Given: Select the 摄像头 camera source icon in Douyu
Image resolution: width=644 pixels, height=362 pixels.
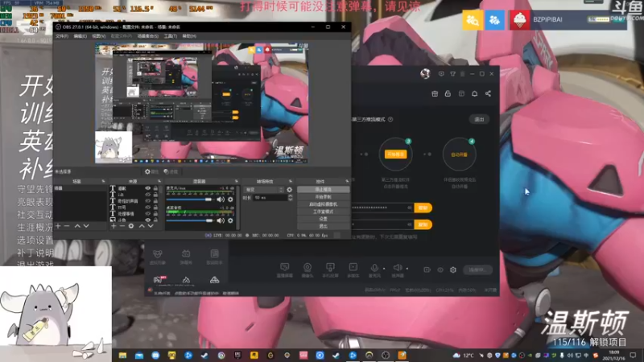Looking at the screenshot, I should pyautogui.click(x=308, y=269).
